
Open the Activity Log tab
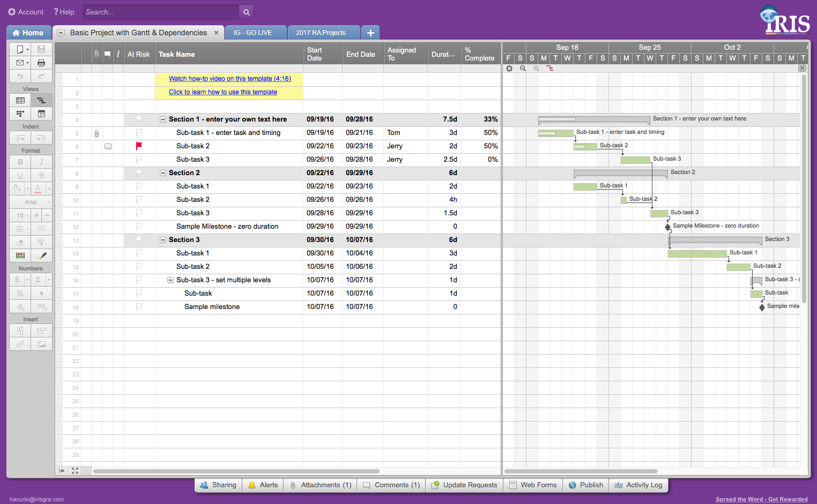click(x=638, y=485)
